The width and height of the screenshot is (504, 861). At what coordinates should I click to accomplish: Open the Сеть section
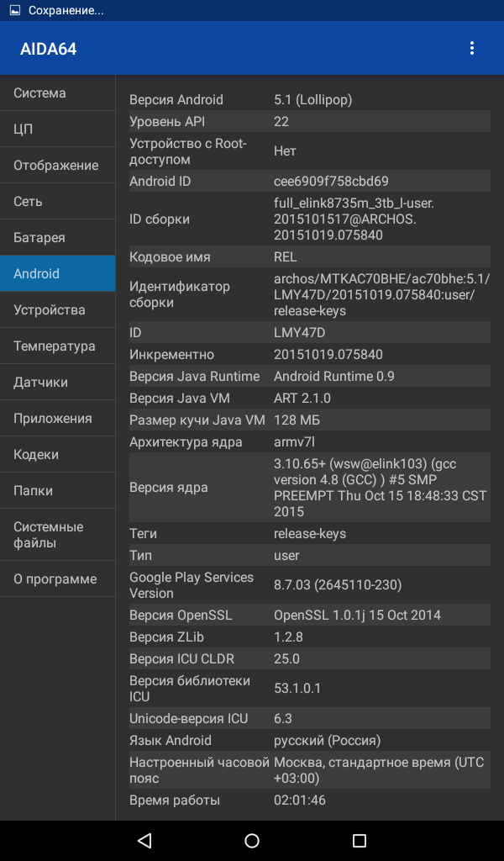[58, 202]
